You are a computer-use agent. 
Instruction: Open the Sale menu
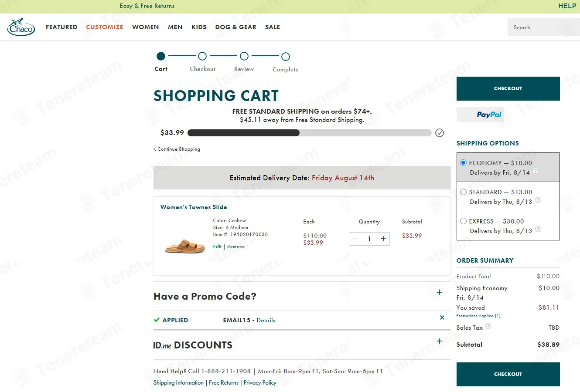click(x=273, y=27)
